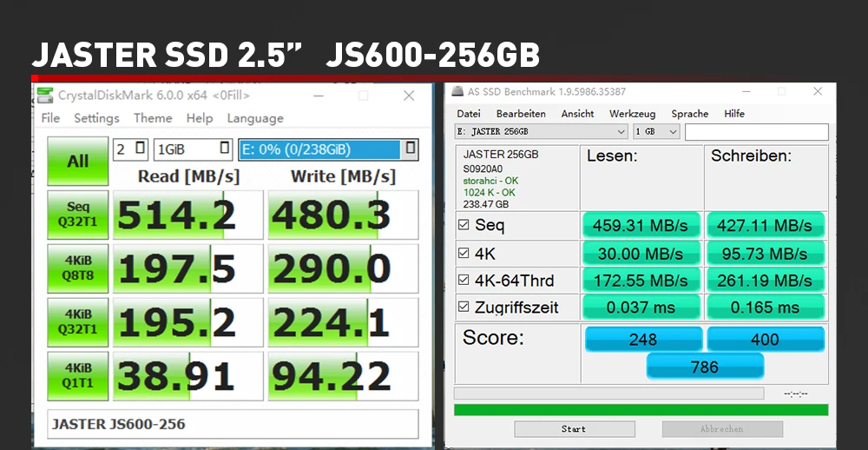Viewport: 868px width, 450px height.
Task: Start the 4KiB Q32T1 test
Action: coord(77,322)
